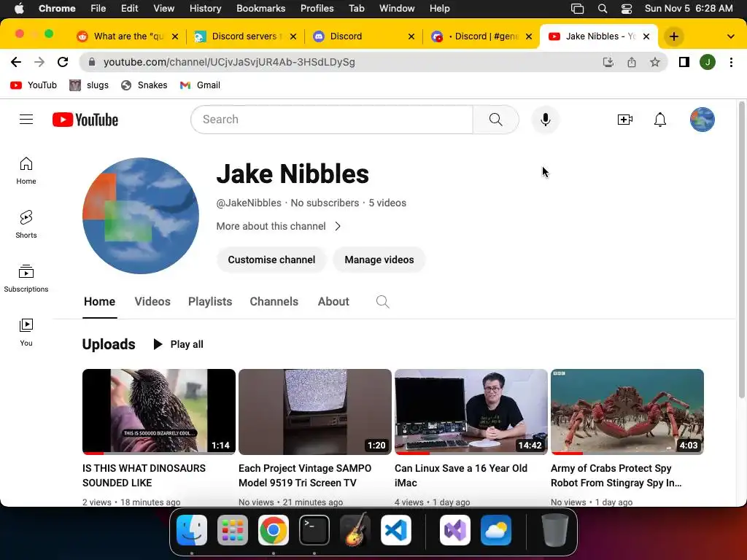Open the Weather app in dock
Viewport: 747px width, 560px height.
coord(496,530)
